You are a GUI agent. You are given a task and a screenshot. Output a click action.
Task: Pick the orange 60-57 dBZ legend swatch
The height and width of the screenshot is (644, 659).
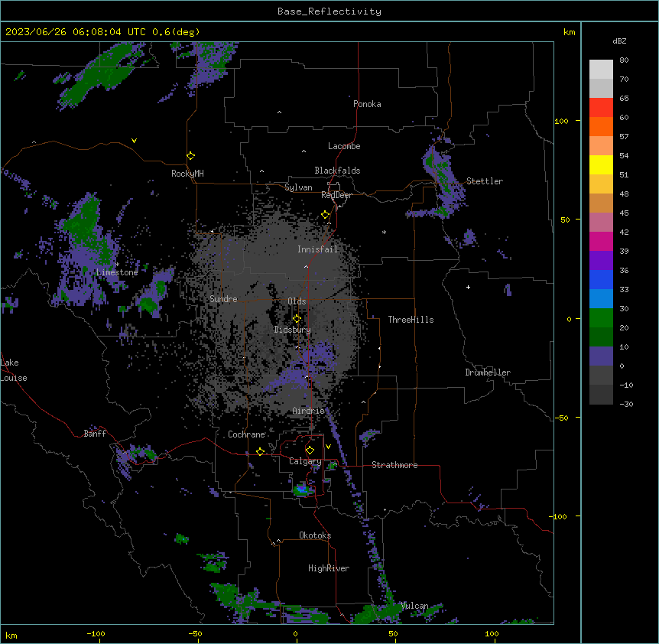click(x=601, y=126)
